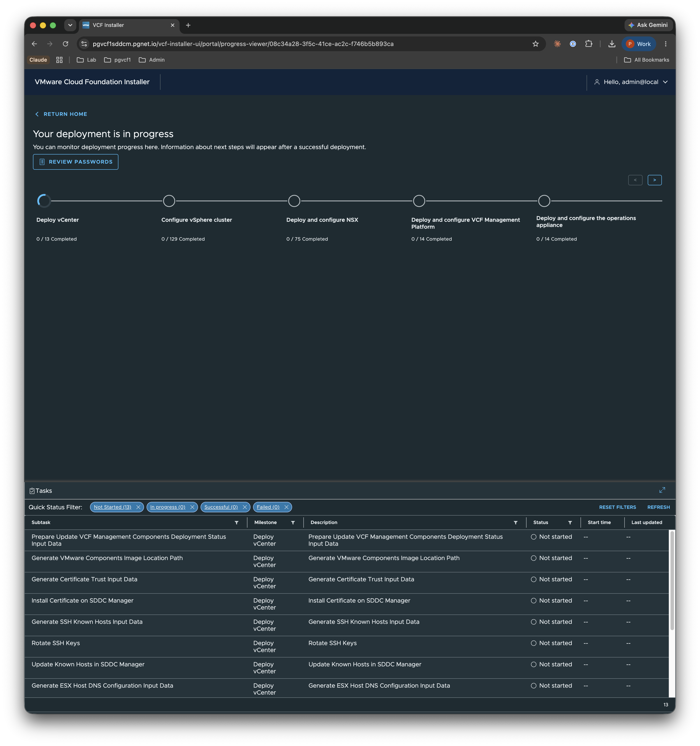Reload the page with the refresh icon
The width and height of the screenshot is (700, 746).
(x=65, y=44)
